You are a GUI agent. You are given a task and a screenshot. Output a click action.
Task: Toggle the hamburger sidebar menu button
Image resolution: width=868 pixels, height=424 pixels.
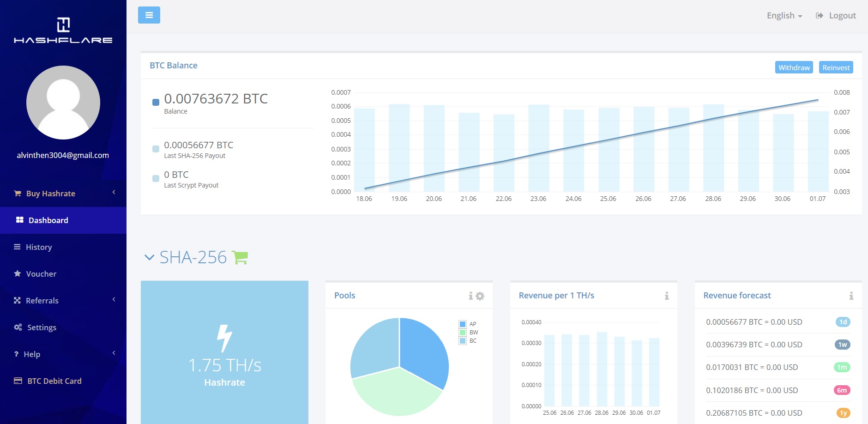(149, 15)
